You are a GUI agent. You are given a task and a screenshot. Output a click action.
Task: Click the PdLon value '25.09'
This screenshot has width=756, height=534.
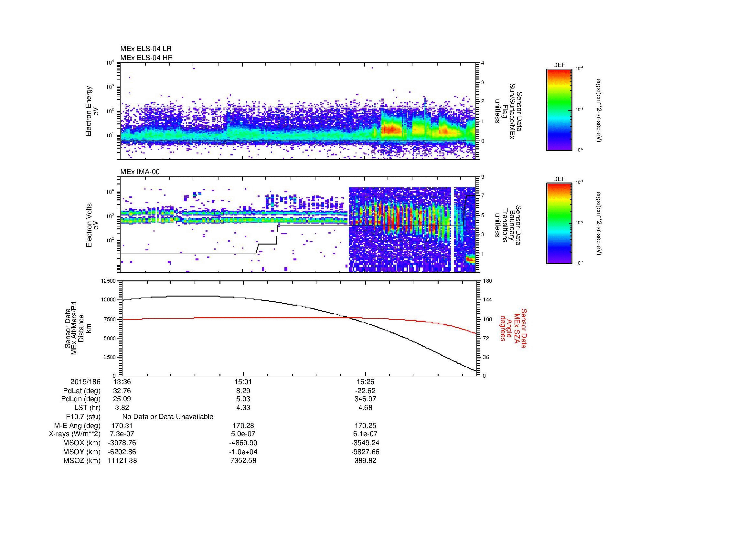coord(122,399)
